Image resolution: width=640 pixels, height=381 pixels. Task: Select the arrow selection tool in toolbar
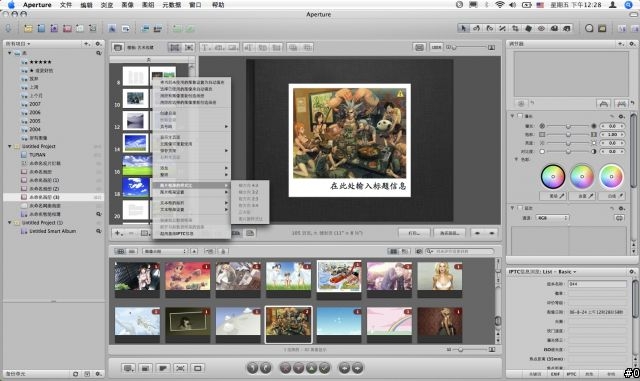click(463, 28)
